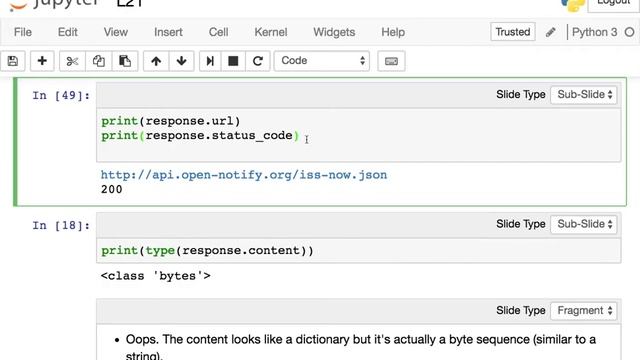The image size is (640, 360).
Task: Insert a cell below with the plus icon
Action: (42, 61)
